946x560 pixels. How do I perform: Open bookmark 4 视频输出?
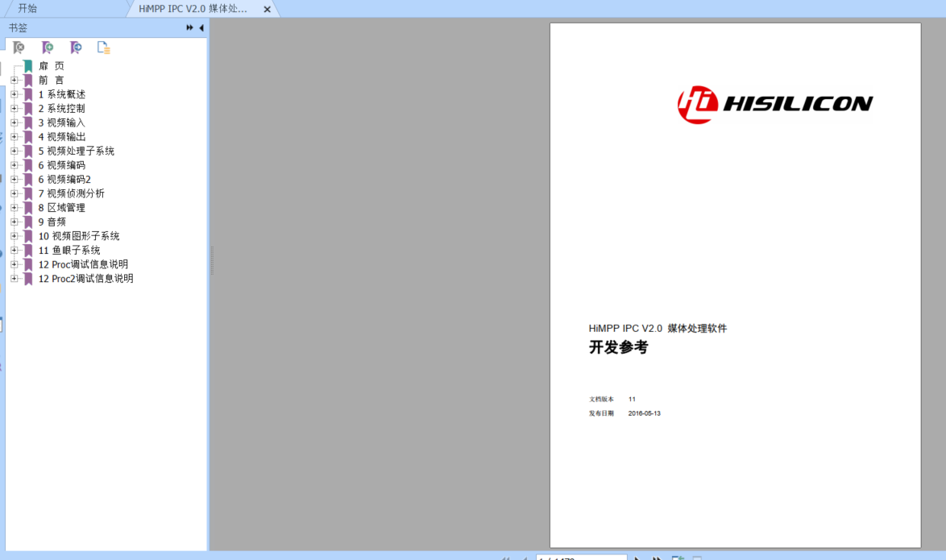[x=62, y=137]
